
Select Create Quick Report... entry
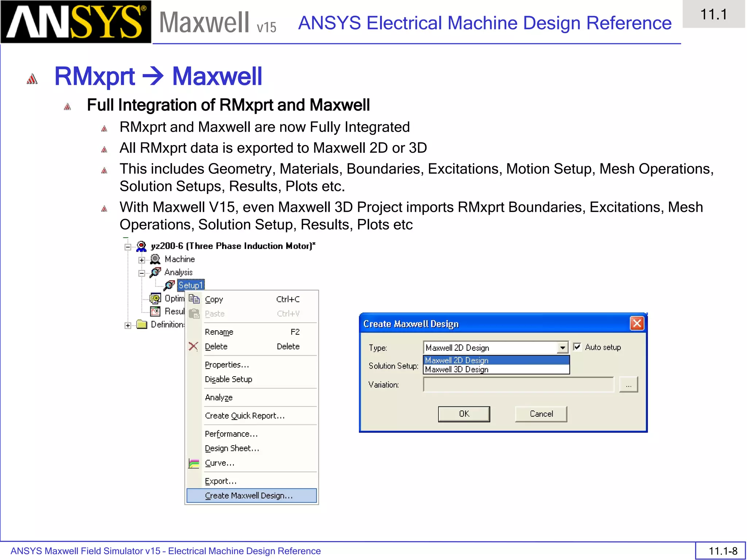(x=252, y=416)
